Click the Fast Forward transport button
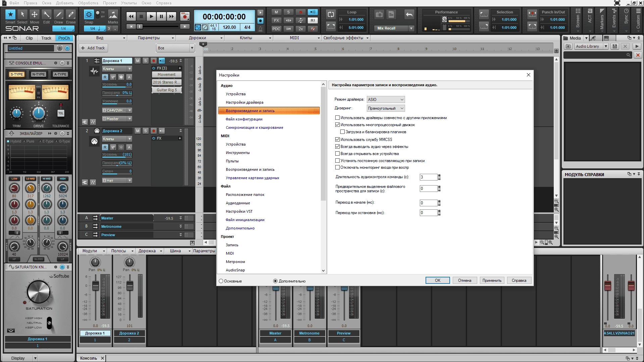 pos(171,16)
